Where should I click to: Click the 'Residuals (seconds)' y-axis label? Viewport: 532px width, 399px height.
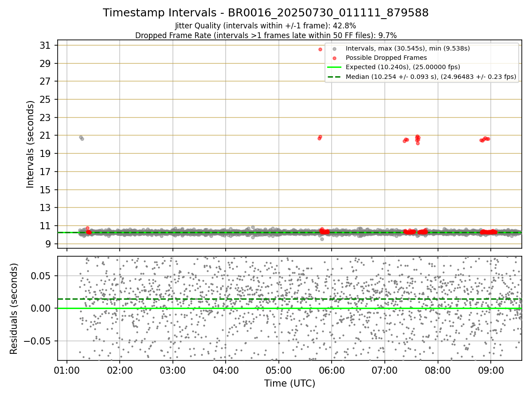[14, 309]
